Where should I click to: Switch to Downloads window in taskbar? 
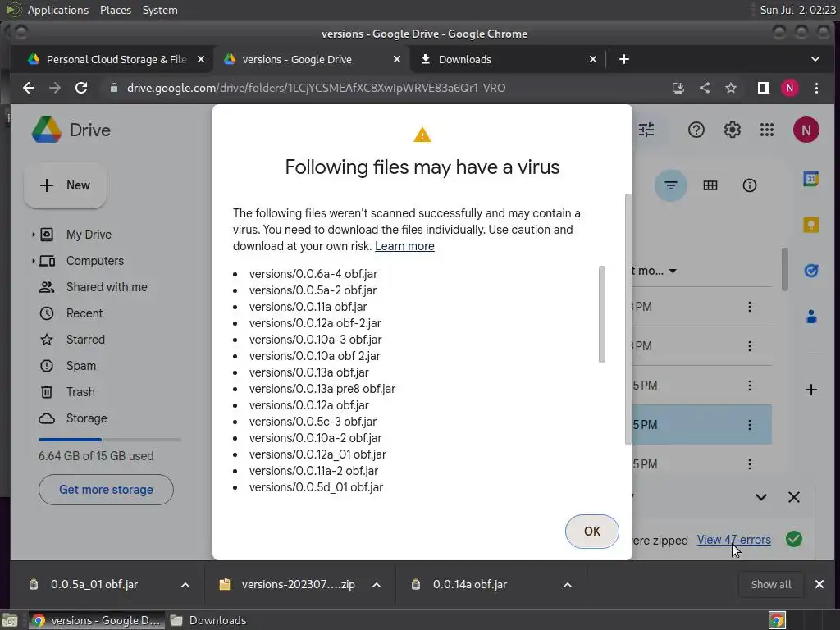[208, 620]
